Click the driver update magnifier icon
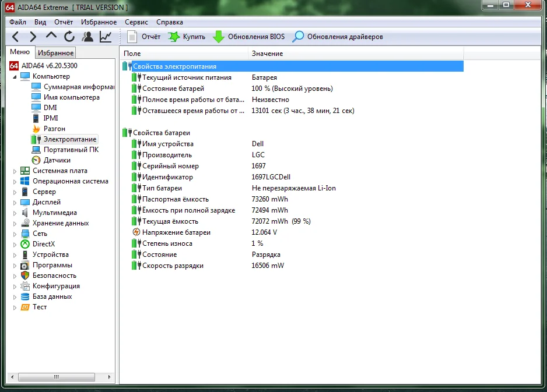The width and height of the screenshot is (547, 392). 298,37
